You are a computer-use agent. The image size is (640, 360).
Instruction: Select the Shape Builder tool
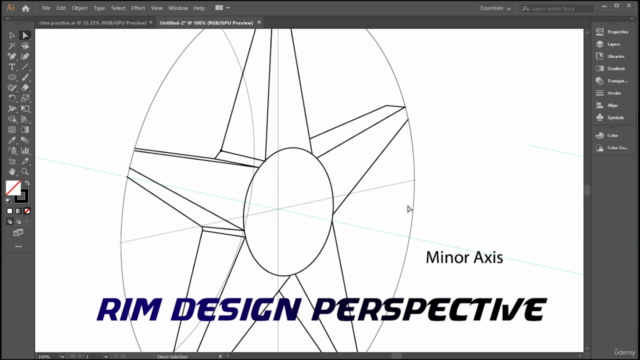coord(12,119)
